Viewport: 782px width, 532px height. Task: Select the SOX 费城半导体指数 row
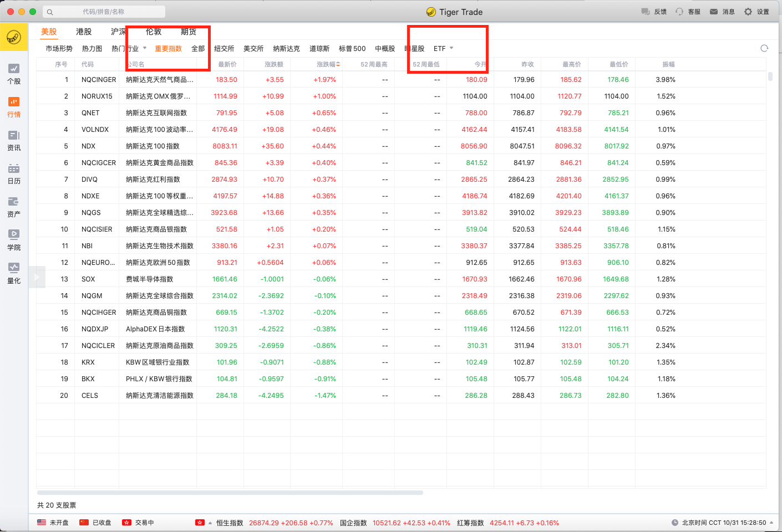tap(401, 279)
